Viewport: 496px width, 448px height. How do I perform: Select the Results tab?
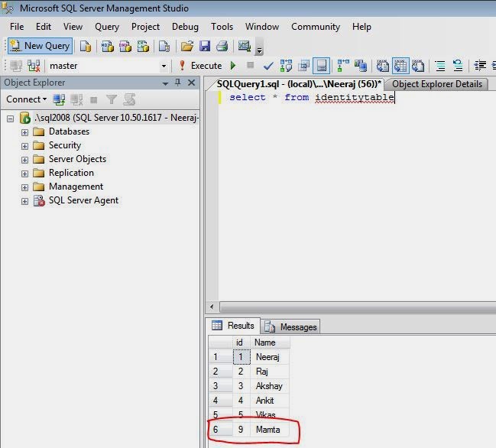pos(233,326)
